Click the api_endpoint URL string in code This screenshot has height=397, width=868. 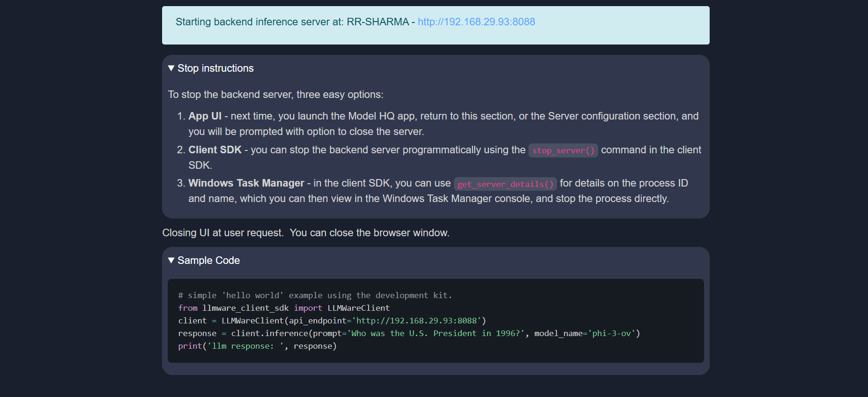point(416,321)
